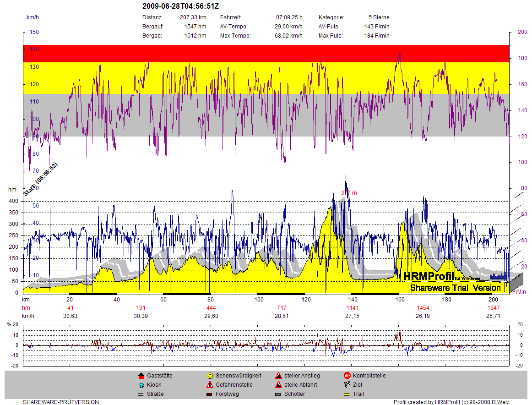Click the Gaststätte house icon in legend
Screen dimensions: 532x405
click(141, 376)
